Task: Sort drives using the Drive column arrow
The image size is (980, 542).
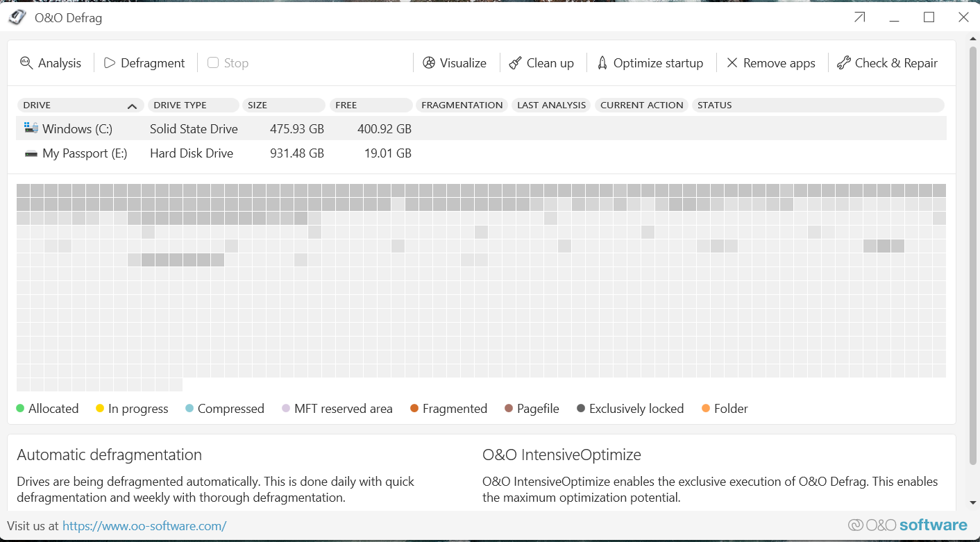Action: click(x=132, y=106)
